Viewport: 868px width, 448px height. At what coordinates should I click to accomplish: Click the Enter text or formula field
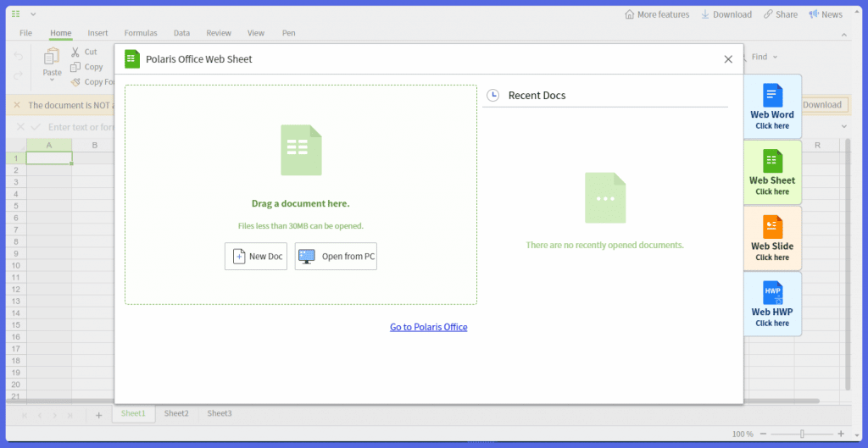point(81,127)
